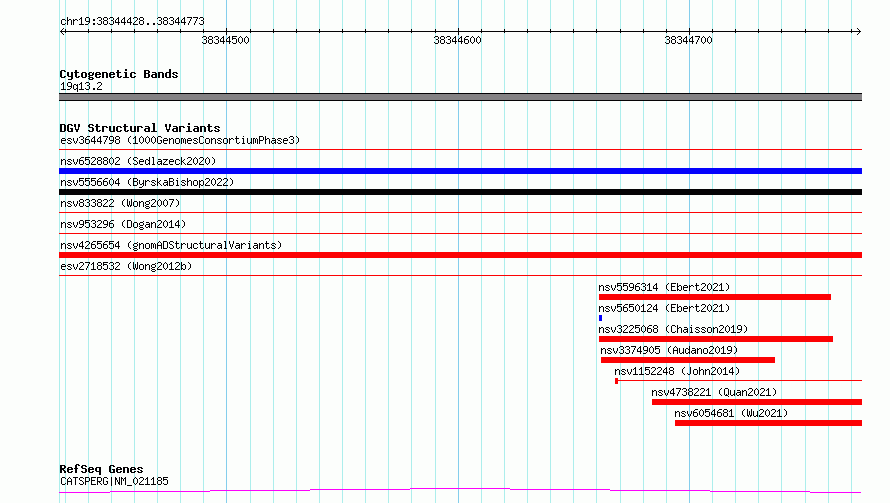
Task: Click the 38344700 ruler coordinate
Action: coord(689,40)
